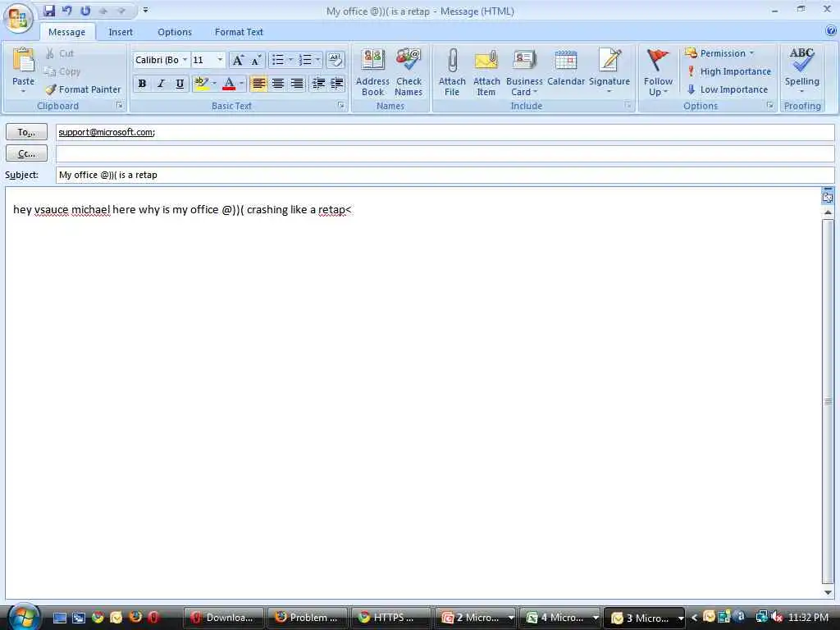Open the Address Book
The image size is (840, 630).
[x=372, y=72]
